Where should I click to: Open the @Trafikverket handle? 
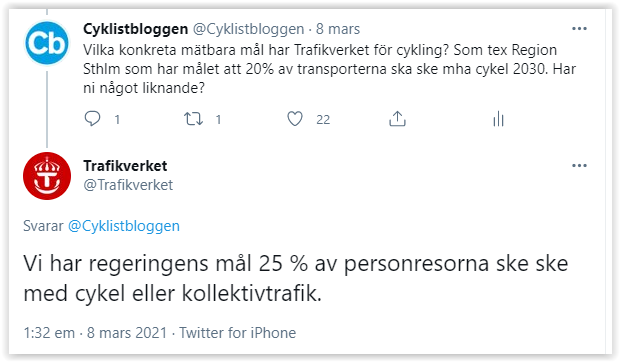click(128, 185)
